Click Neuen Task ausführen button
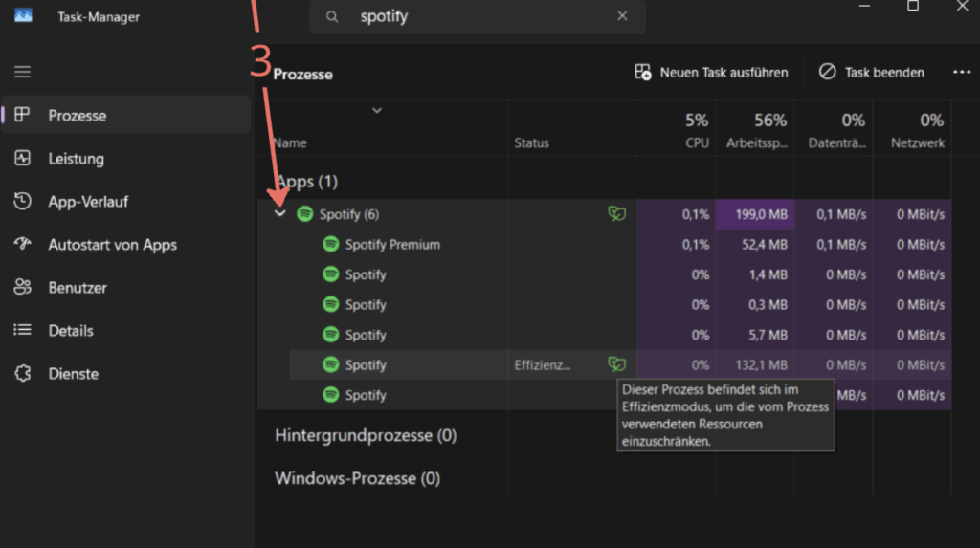Viewport: 980px width, 548px height. point(711,73)
